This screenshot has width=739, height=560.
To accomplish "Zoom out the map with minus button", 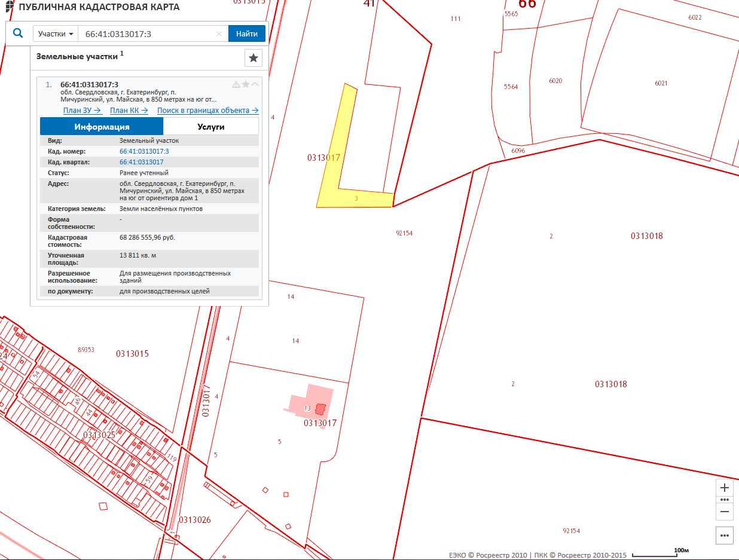I will 725,512.
